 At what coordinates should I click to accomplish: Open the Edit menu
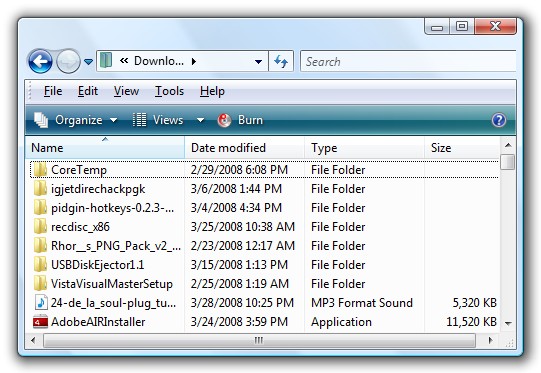coord(88,91)
